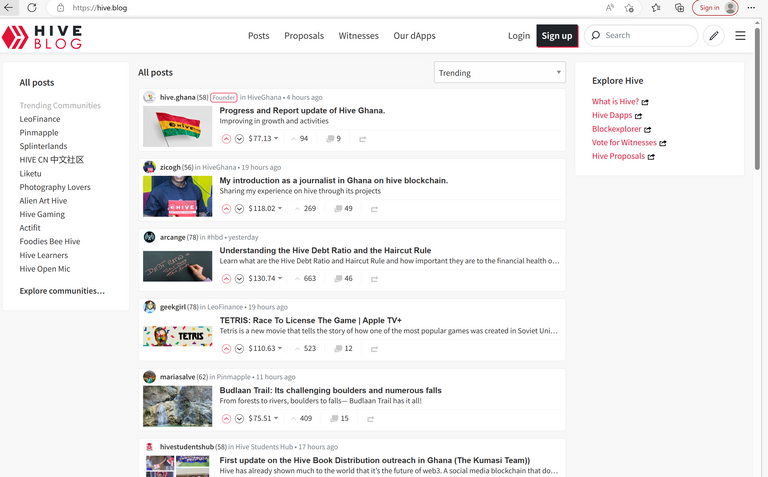Click the browser address bar URL
The height and width of the screenshot is (477, 768).
[100, 8]
